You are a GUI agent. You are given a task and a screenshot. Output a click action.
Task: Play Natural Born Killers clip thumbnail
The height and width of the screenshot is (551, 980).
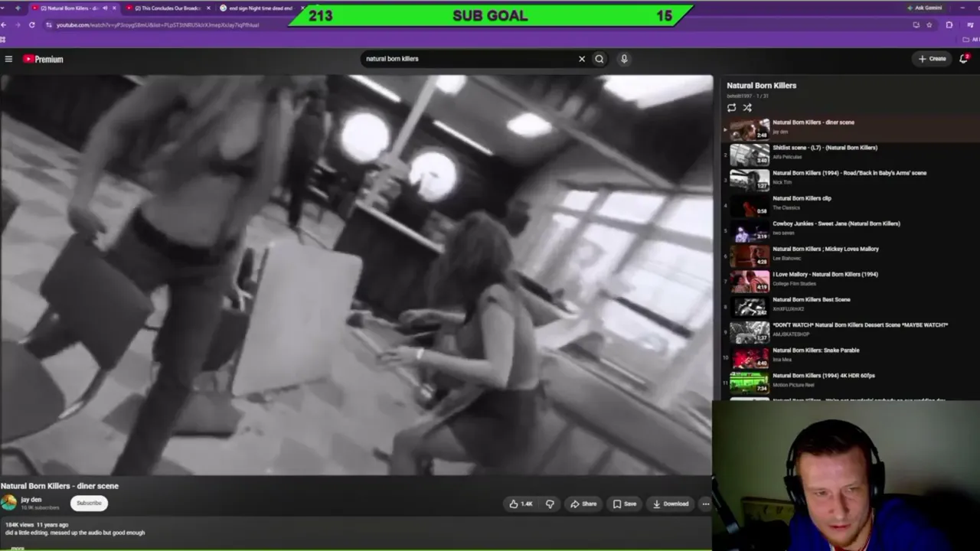pos(750,205)
